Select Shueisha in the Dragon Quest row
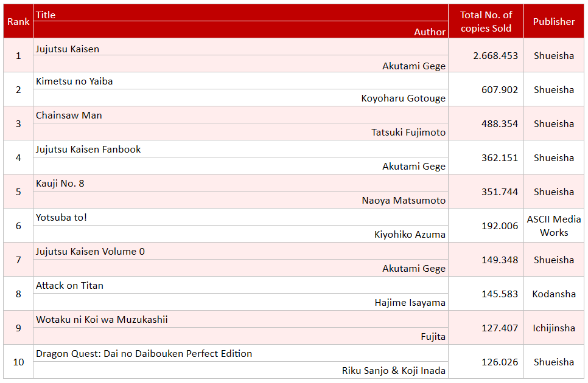The image size is (588, 383). click(554, 362)
